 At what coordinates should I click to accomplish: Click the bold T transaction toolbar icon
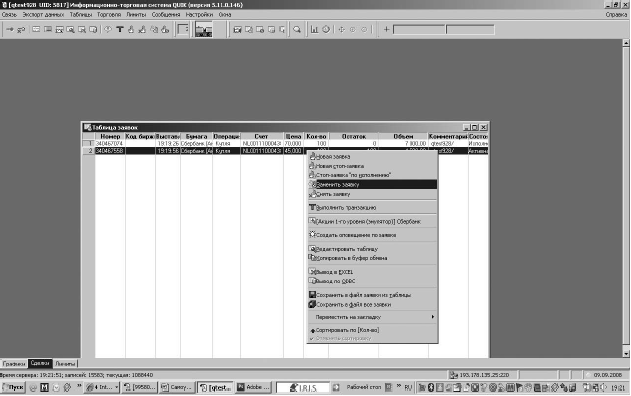[x=120, y=29]
